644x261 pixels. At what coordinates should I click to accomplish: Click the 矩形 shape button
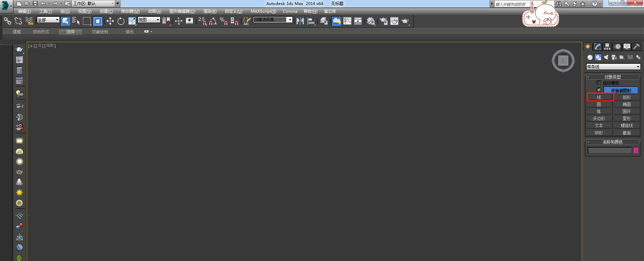tap(627, 97)
